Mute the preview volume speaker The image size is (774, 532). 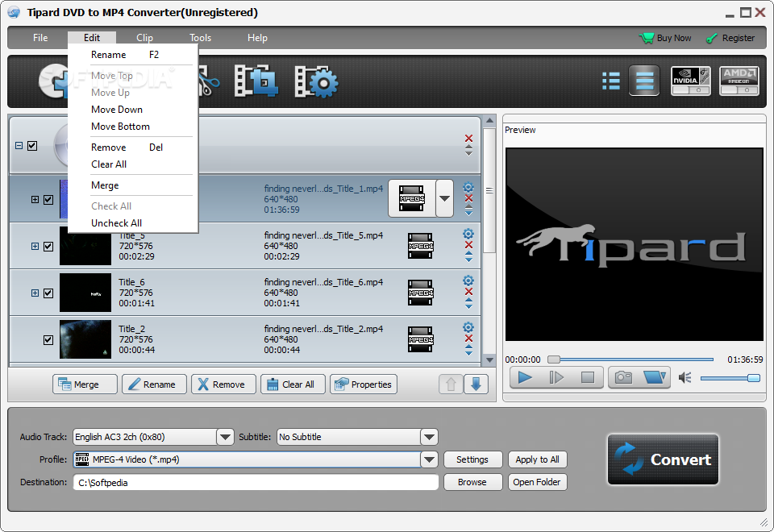click(x=685, y=378)
